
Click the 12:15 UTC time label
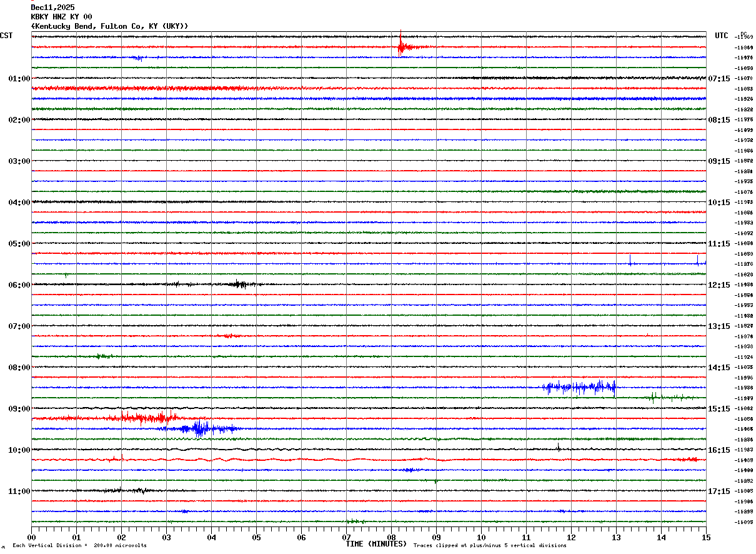[719, 285]
